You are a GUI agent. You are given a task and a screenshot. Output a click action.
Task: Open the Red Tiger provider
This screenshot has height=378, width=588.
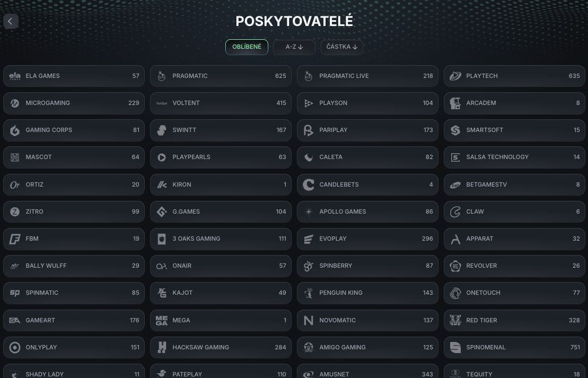514,320
